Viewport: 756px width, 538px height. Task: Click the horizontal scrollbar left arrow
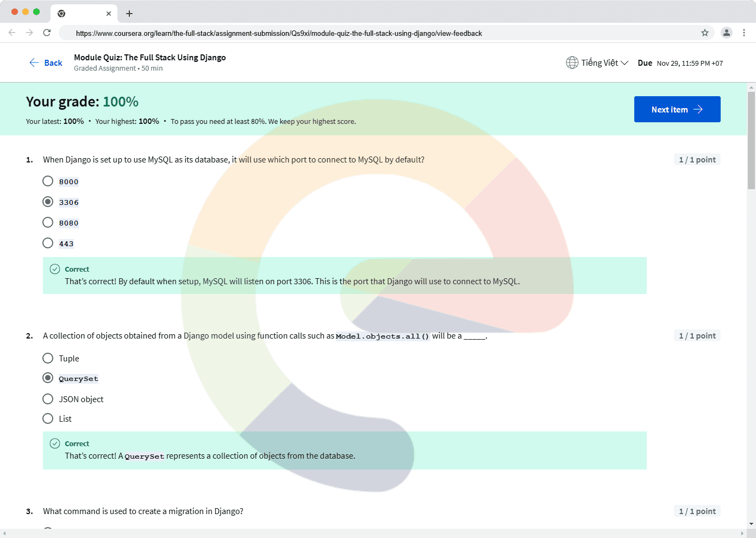click(x=4, y=533)
